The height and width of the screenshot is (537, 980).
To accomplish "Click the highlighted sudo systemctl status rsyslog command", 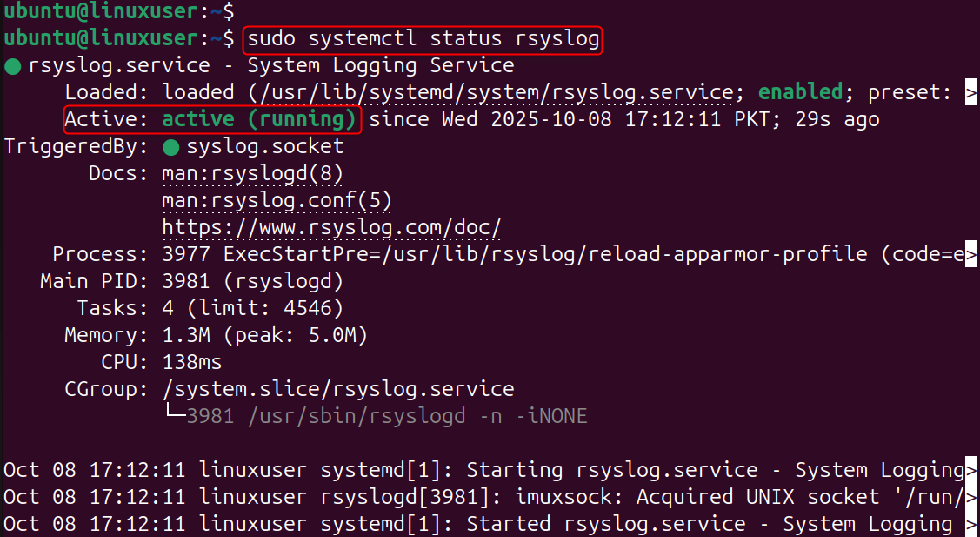I will click(423, 39).
